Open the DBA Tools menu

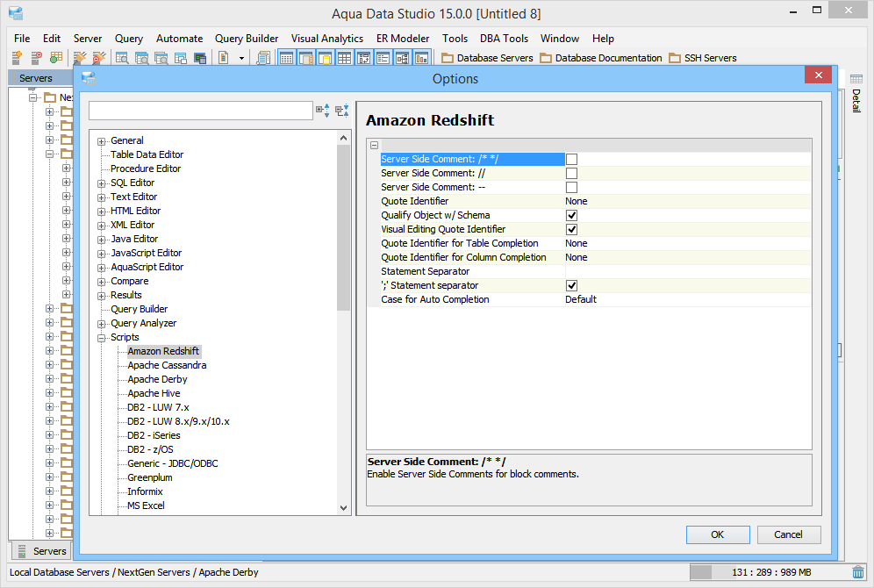point(504,39)
